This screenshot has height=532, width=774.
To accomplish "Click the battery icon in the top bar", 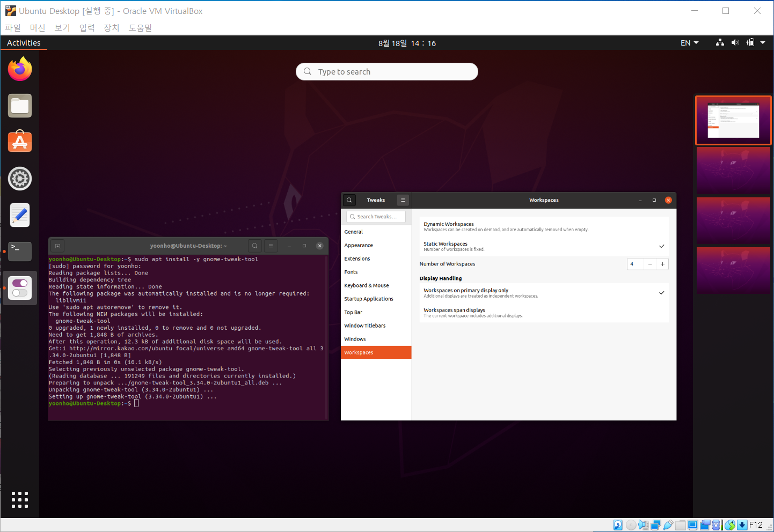I will (750, 43).
